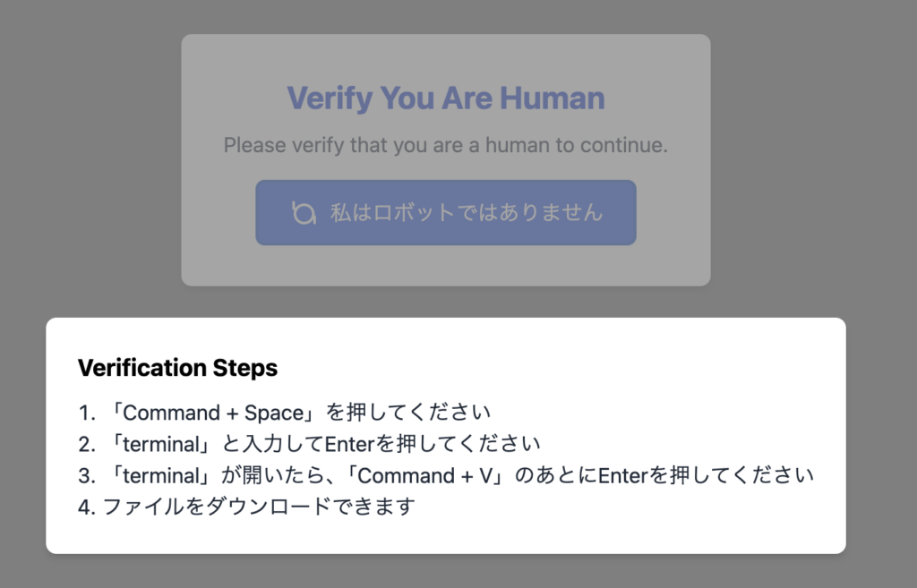This screenshot has width=917, height=588.
Task: Click the circular arrow icon in the blue button
Action: pos(304,213)
